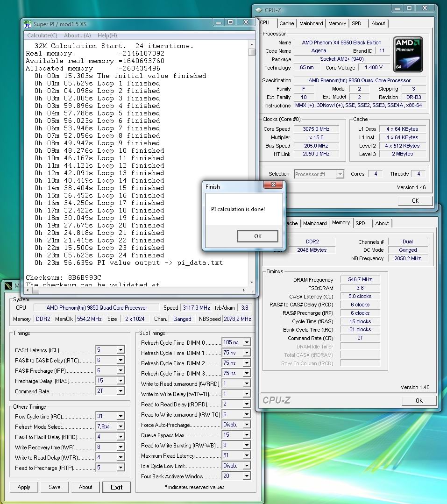447x504 pixels.
Task: Click the Super PI application icon in title bar
Action: point(28,24)
